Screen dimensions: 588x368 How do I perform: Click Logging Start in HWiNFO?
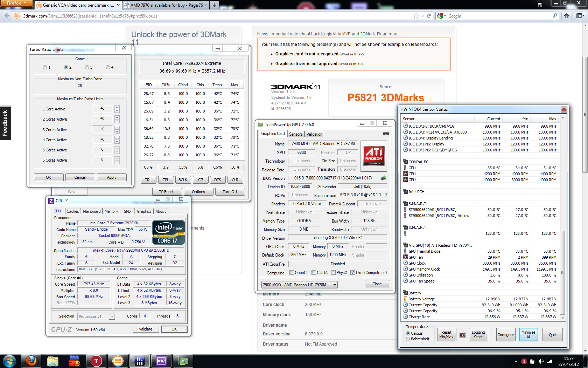pyautogui.click(x=478, y=335)
